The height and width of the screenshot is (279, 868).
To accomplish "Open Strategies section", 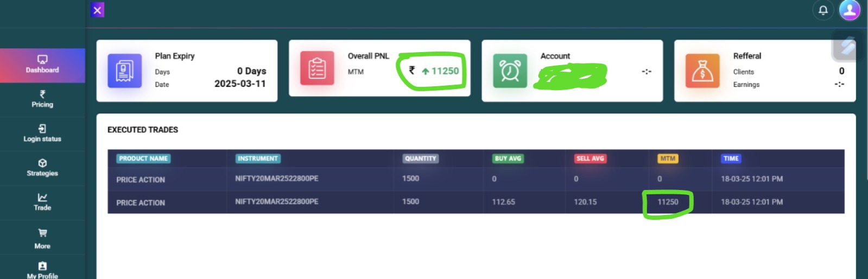I will tap(42, 168).
